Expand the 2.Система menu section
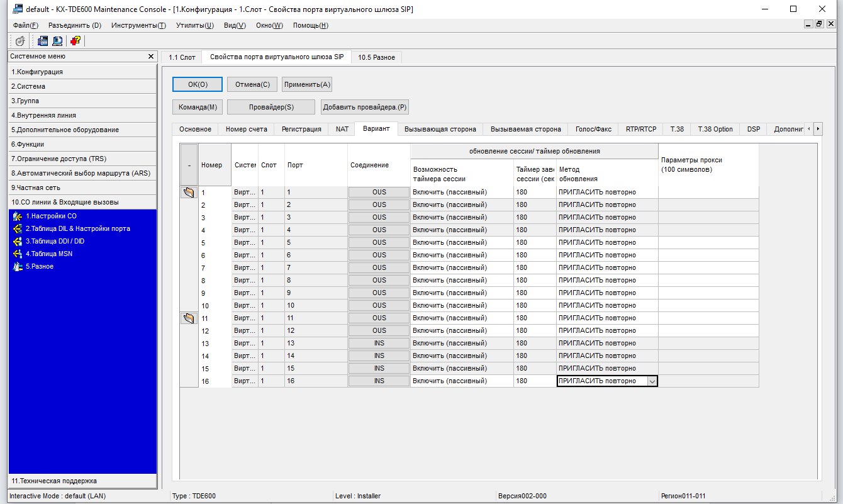This screenshot has width=843, height=504. pos(82,86)
